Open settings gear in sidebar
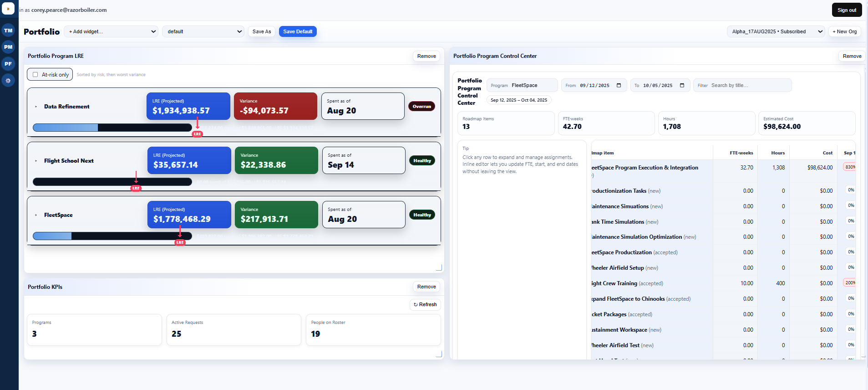The height and width of the screenshot is (390, 868). (8, 81)
